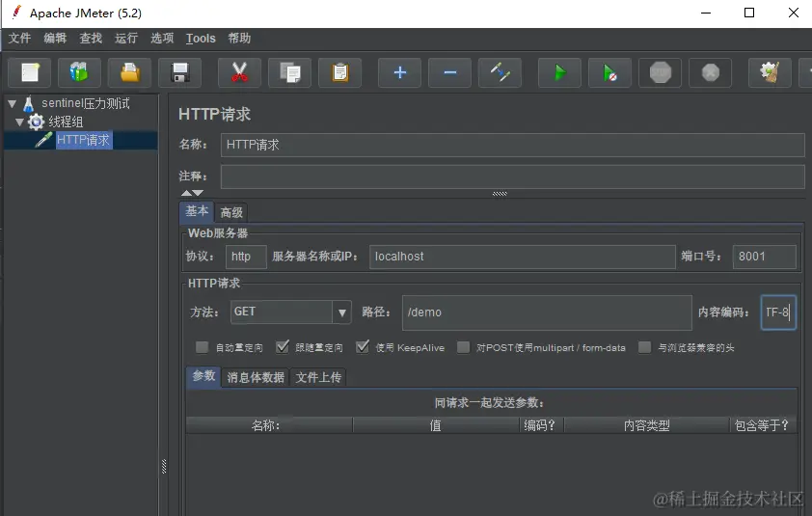The width and height of the screenshot is (812, 516).
Task: Click the 名称 input field
Action: pyautogui.click(x=513, y=145)
